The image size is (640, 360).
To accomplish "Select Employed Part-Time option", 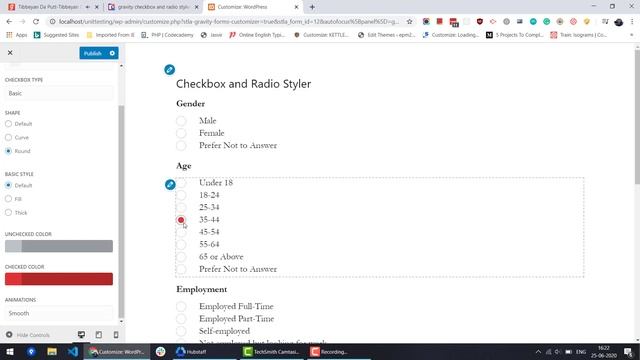I will 181,319.
